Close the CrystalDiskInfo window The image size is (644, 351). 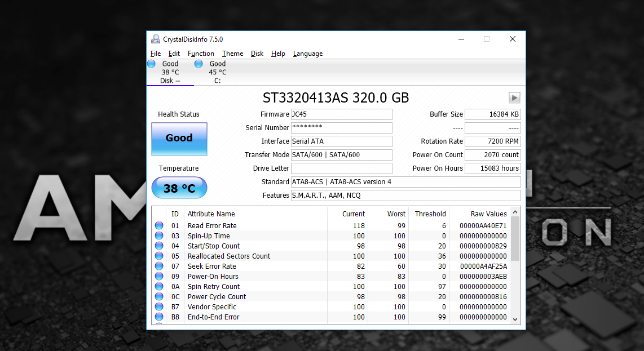512,39
